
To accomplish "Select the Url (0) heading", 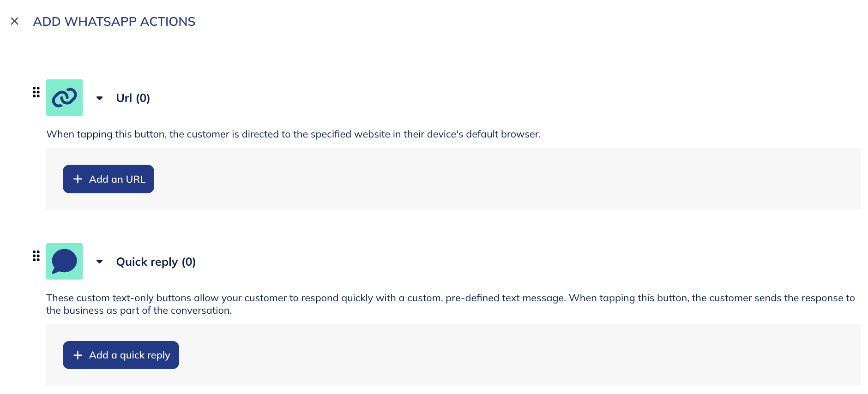I will tap(133, 98).
